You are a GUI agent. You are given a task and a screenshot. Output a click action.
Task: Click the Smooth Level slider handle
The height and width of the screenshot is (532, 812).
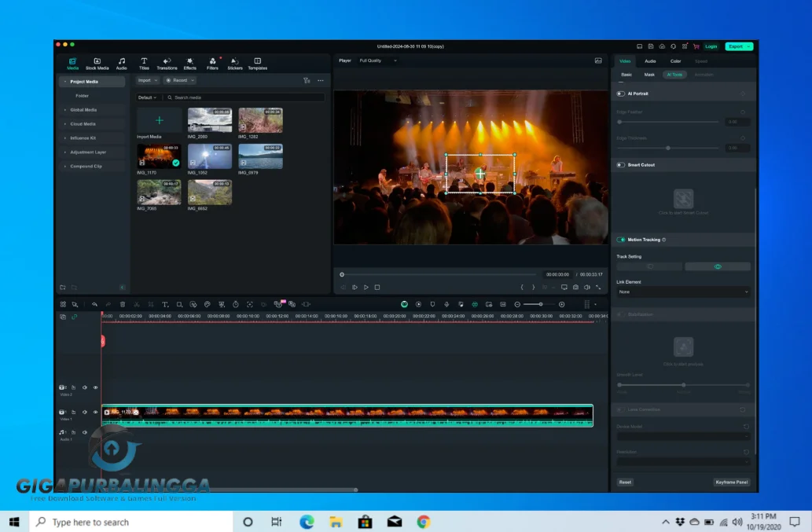pyautogui.click(x=684, y=385)
